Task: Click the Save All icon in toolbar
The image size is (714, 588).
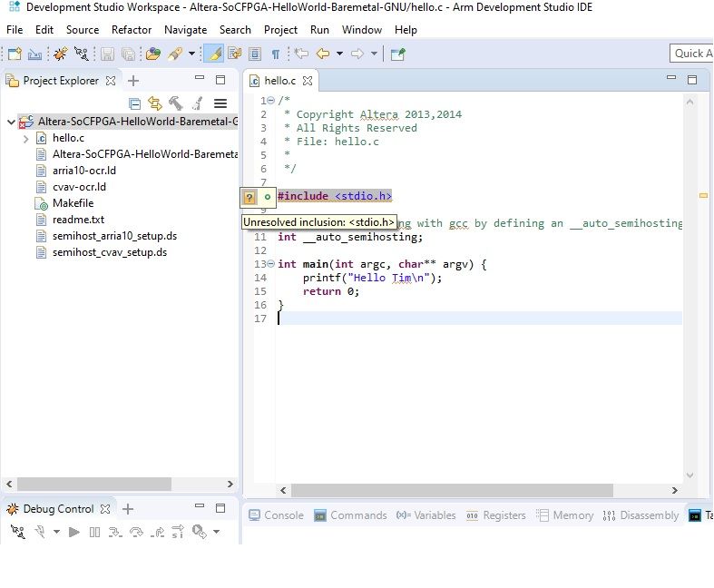Action: coord(129,54)
